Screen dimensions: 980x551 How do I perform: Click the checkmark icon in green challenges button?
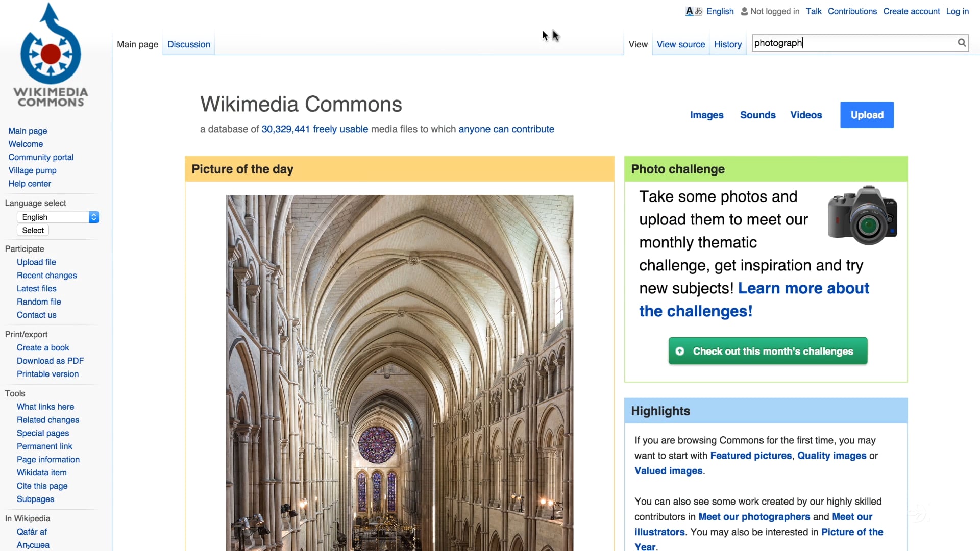680,351
